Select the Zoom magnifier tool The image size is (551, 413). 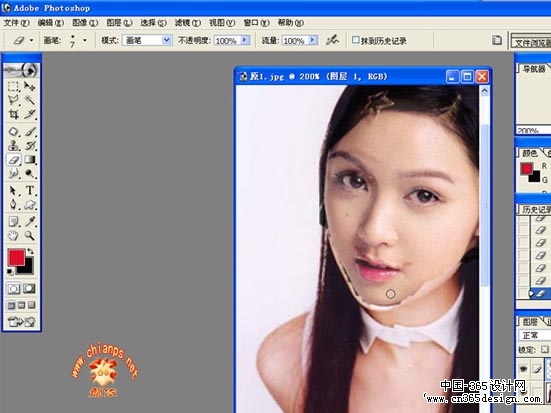pyautogui.click(x=30, y=235)
